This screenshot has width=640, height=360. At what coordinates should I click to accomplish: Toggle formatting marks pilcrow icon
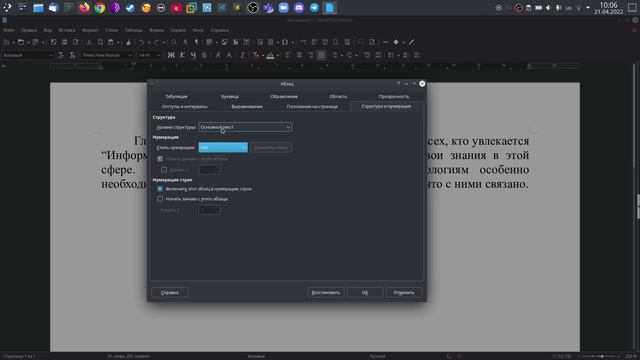(x=196, y=42)
